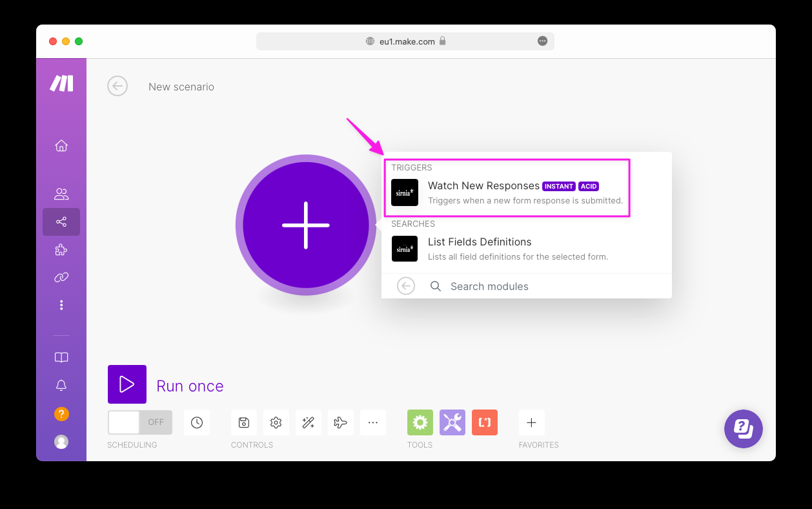
Task: Open green Flow control tools icon
Action: tap(420, 422)
